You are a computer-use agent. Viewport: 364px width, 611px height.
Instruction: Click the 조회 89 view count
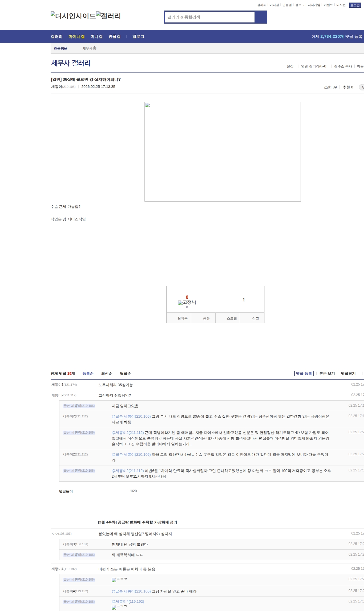330,87
